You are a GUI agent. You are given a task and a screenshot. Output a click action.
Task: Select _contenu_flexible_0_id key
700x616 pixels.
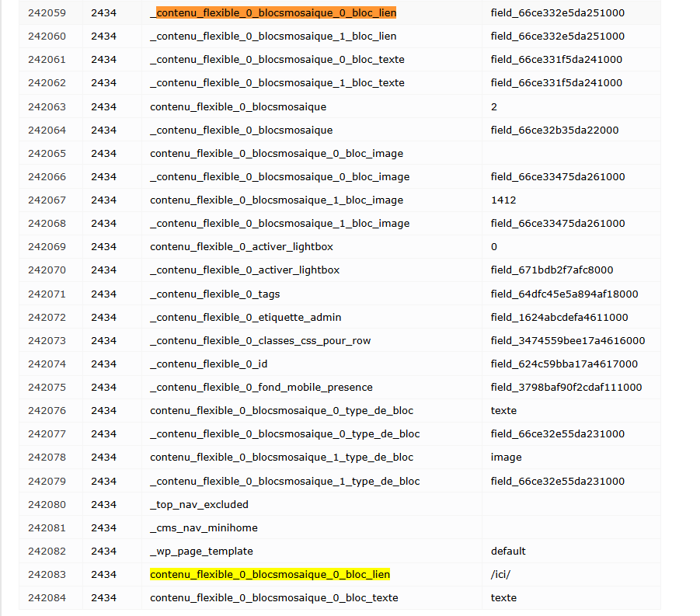[x=209, y=364]
